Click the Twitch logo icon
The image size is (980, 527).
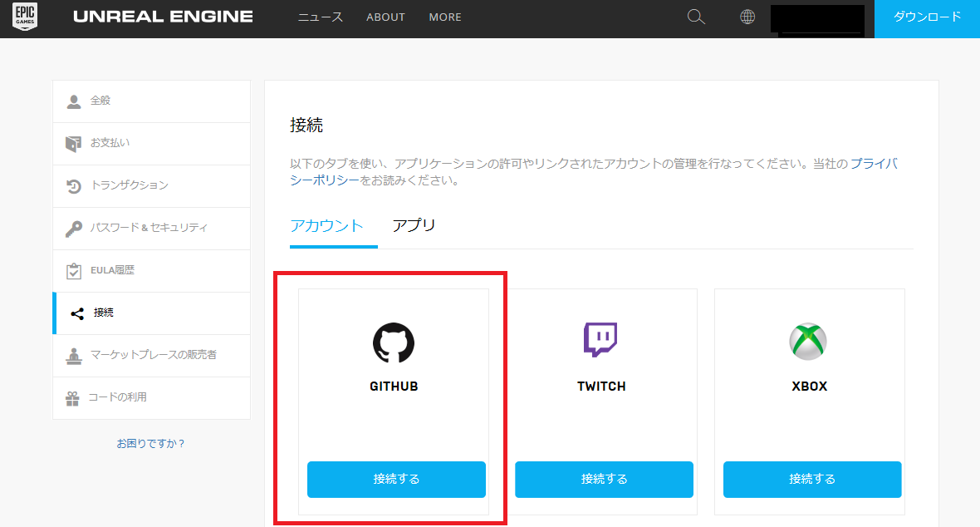[600, 340]
